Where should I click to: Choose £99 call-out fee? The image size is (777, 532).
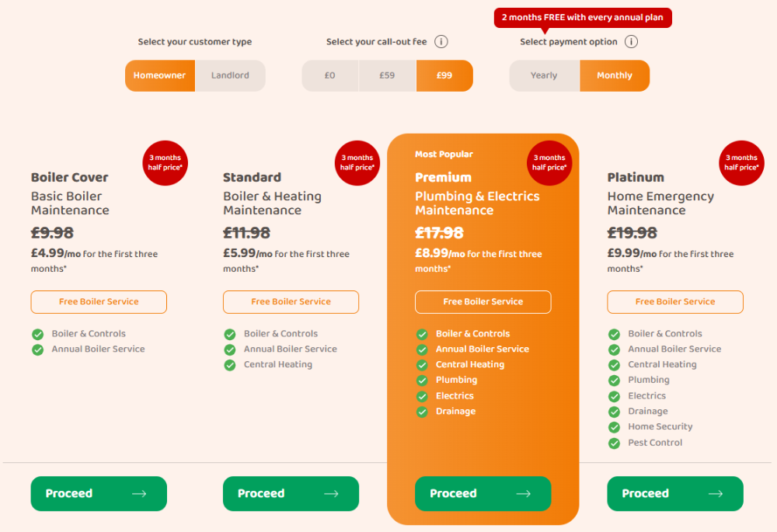(444, 76)
